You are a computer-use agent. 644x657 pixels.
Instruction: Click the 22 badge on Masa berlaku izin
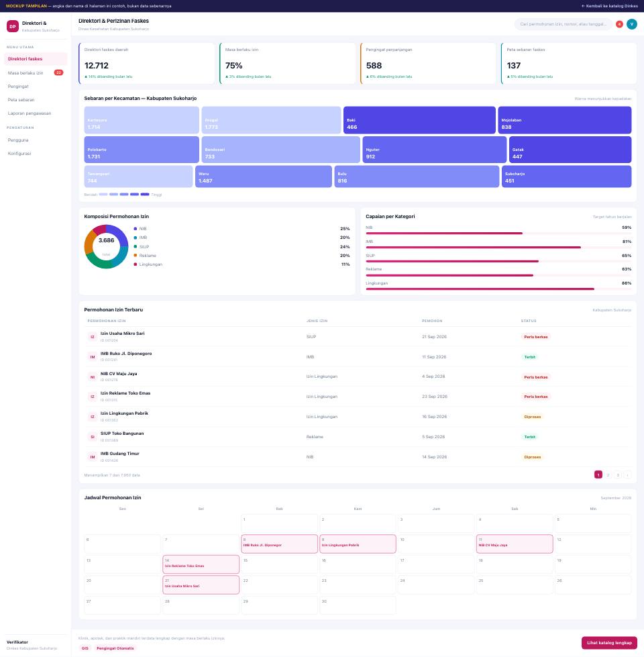coord(58,72)
